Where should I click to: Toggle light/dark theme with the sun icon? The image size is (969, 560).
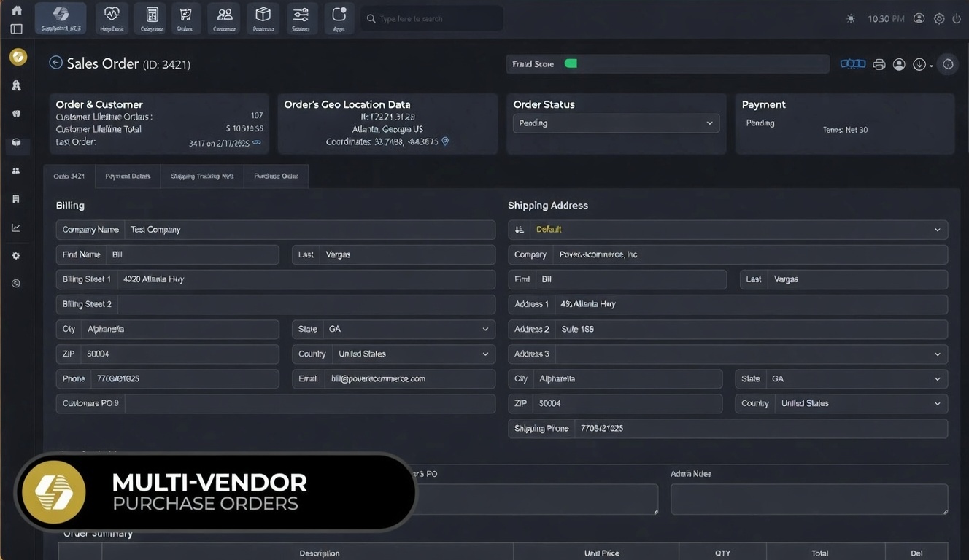click(x=851, y=19)
